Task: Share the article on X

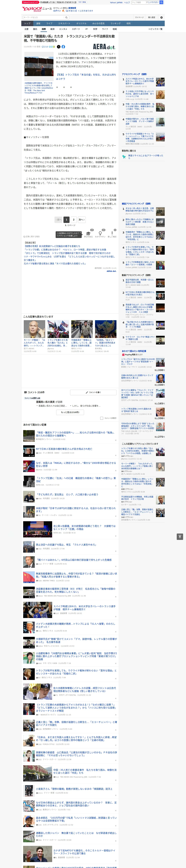Action: (59, 47)
